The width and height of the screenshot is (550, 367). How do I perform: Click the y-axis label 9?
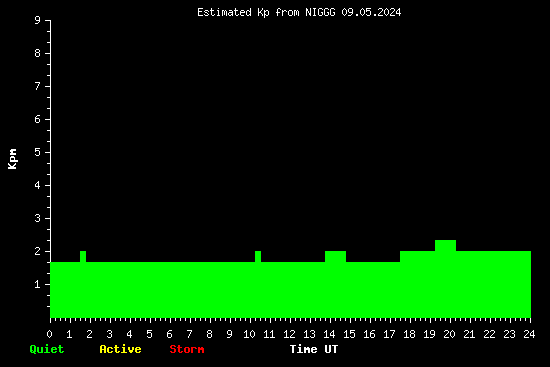pos(38,20)
